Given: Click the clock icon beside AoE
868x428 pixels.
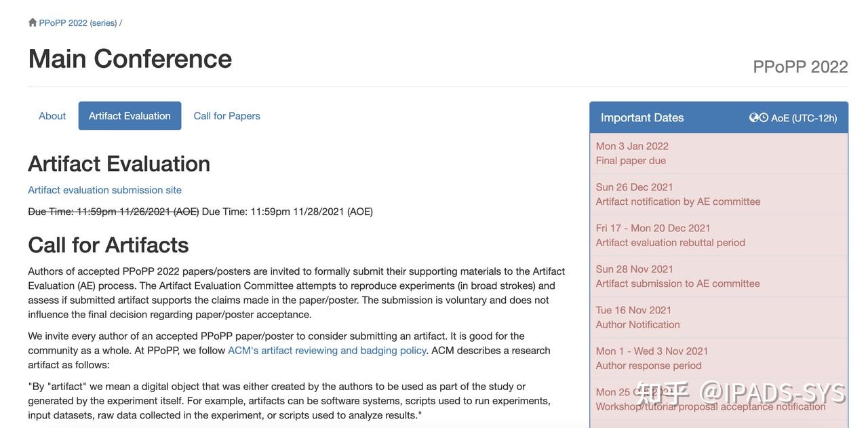Looking at the screenshot, I should [x=764, y=117].
